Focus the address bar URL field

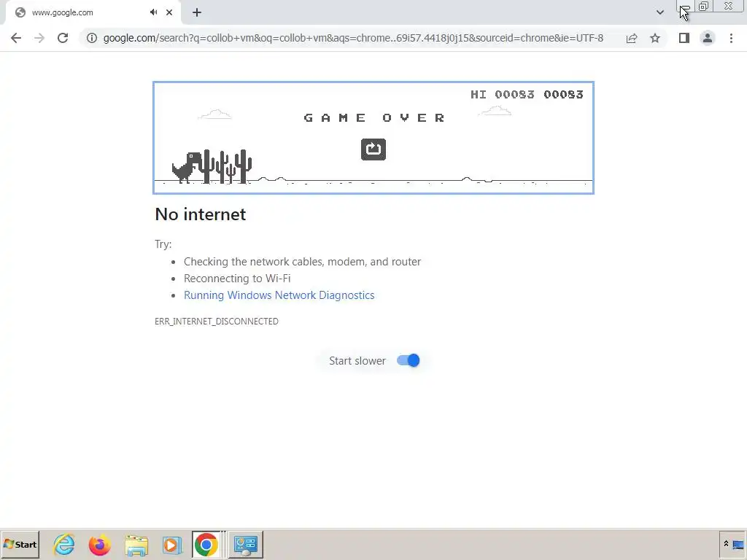[x=353, y=38]
